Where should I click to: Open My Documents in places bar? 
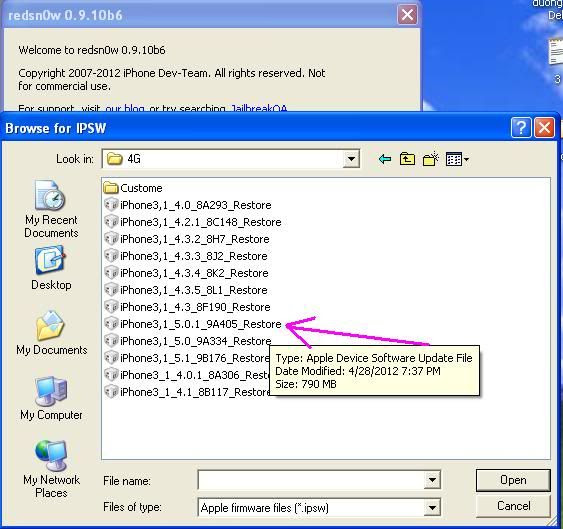51,333
